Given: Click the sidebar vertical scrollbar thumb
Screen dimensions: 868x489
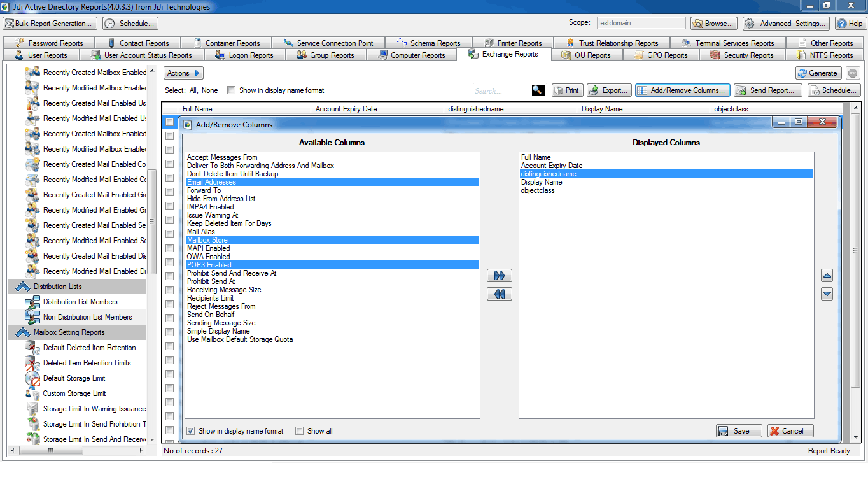Looking at the screenshot, I should click(x=151, y=222).
